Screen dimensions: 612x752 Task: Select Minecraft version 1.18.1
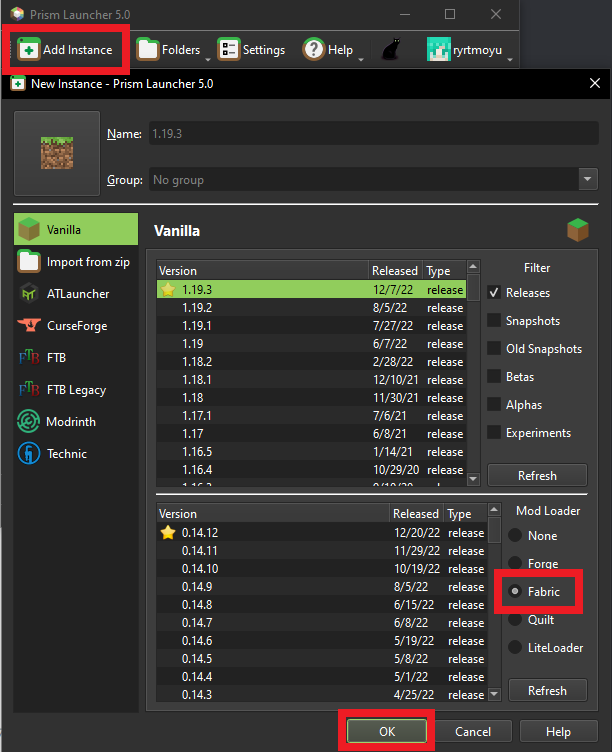[311, 379]
